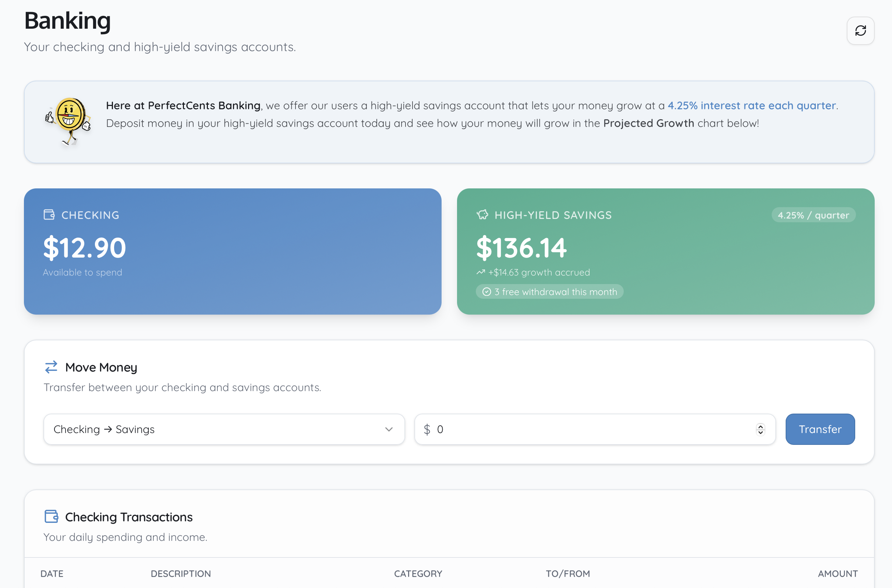892x588 pixels.
Task: Click the TO/FROM column header
Action: pos(567,573)
